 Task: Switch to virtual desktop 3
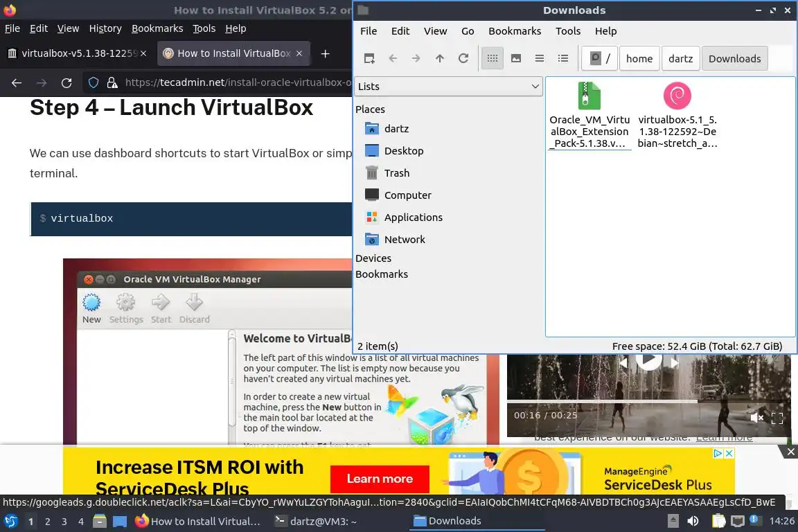click(64, 522)
